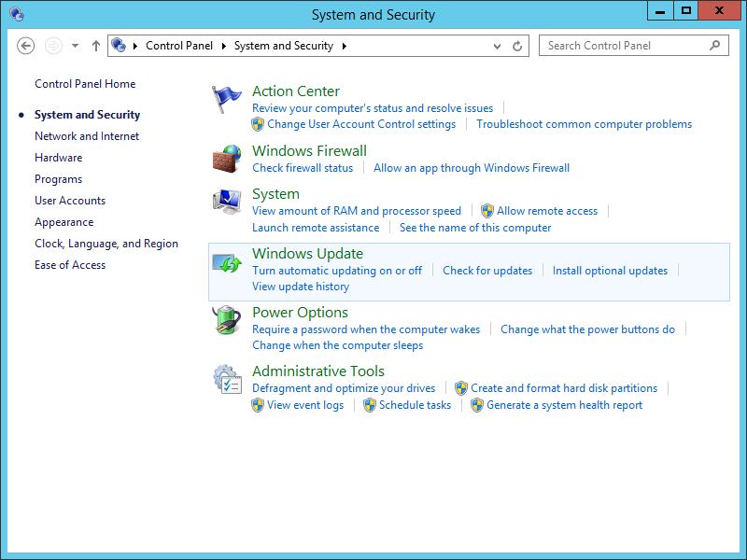The height and width of the screenshot is (560, 747).
Task: Select System and Security breadcrumb segment
Action: click(x=284, y=46)
